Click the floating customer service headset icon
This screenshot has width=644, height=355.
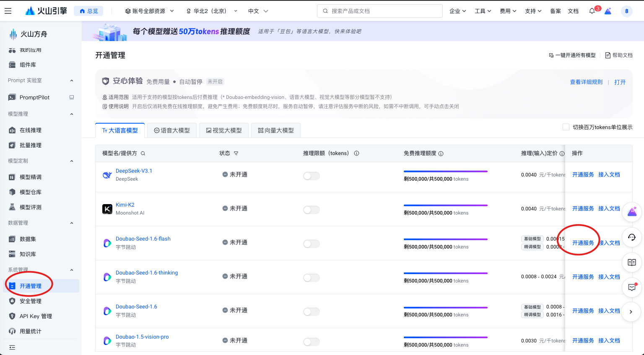(632, 237)
